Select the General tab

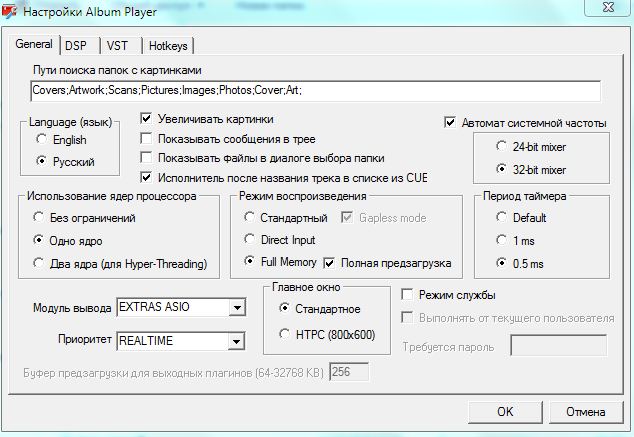coord(34,44)
